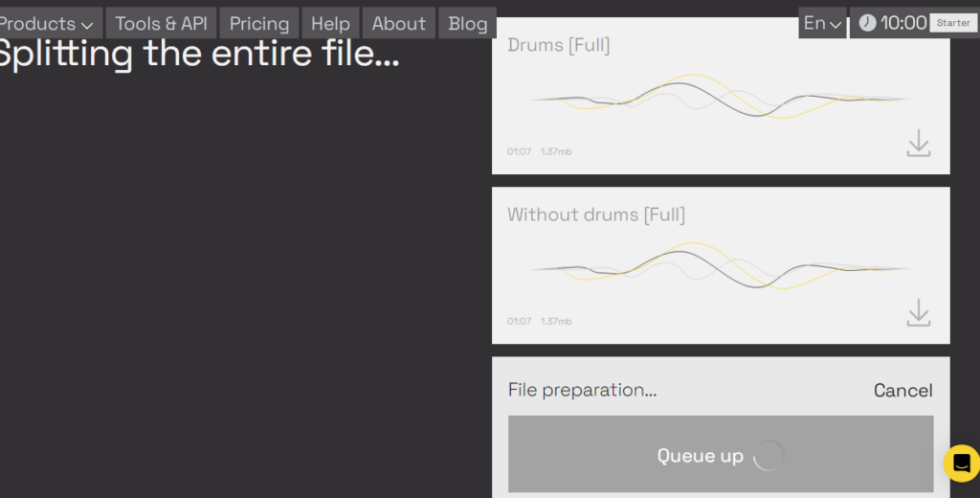Download the Without drums [Full] track
Screen dimensions: 980x498
pyautogui.click(x=918, y=313)
